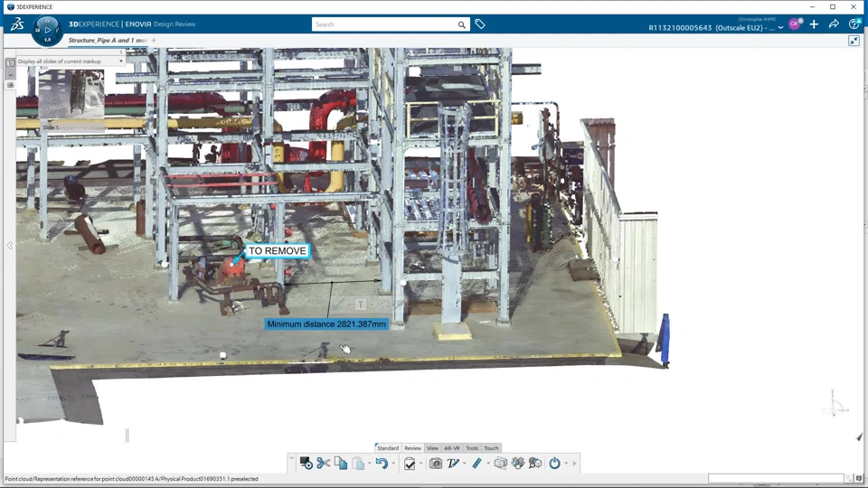The width and height of the screenshot is (868, 488).
Task: Select the 'Minimum distance 2821.387mm' label
Action: tap(326, 324)
